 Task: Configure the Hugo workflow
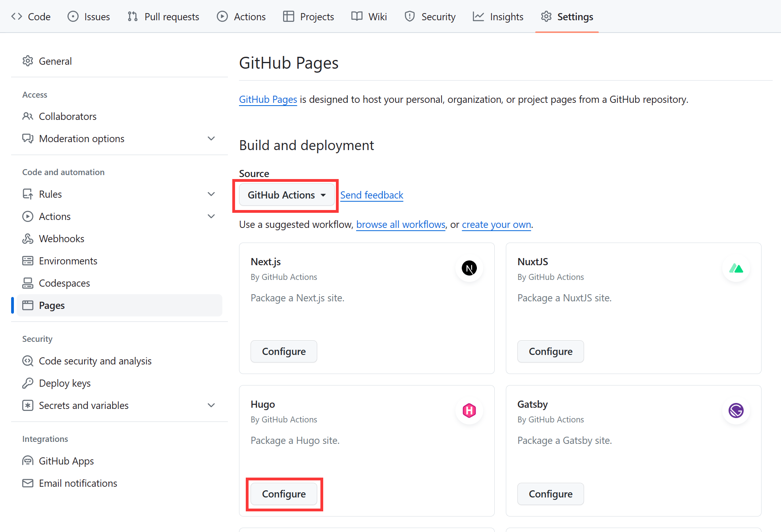[284, 494]
